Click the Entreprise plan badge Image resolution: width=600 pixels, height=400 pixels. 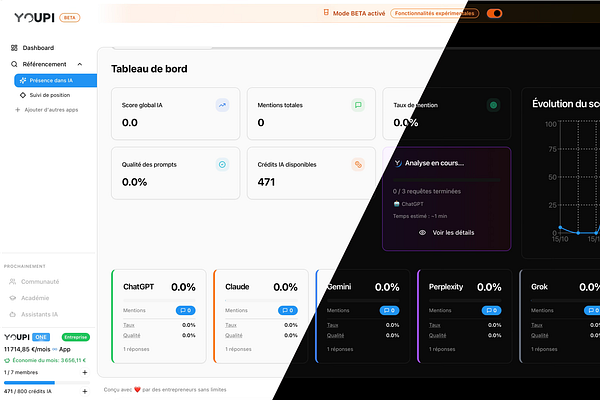pyautogui.click(x=75, y=337)
